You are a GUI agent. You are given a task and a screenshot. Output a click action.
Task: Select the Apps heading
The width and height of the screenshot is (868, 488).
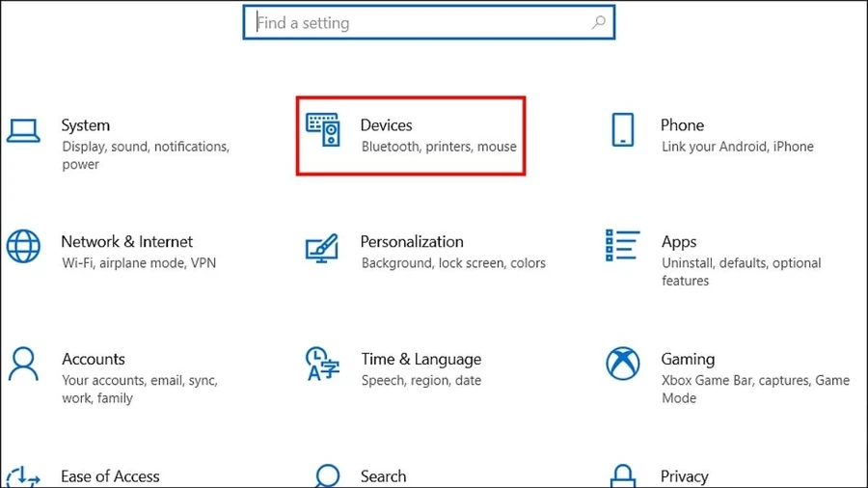(x=679, y=242)
